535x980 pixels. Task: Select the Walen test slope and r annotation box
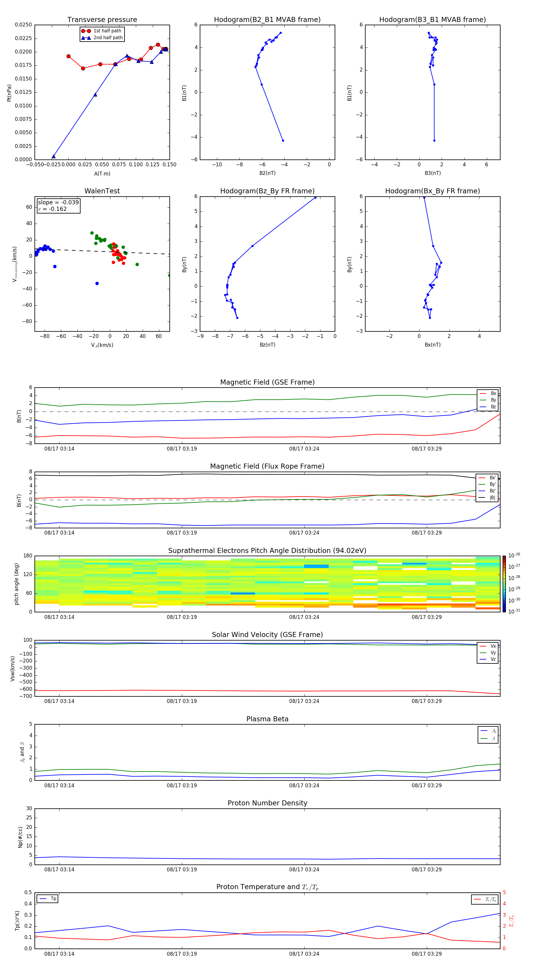[58, 206]
